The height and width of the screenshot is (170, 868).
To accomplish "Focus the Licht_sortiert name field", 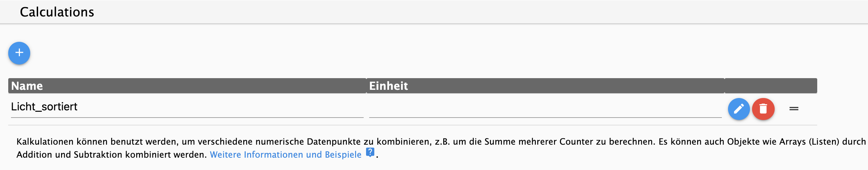I will point(187,107).
